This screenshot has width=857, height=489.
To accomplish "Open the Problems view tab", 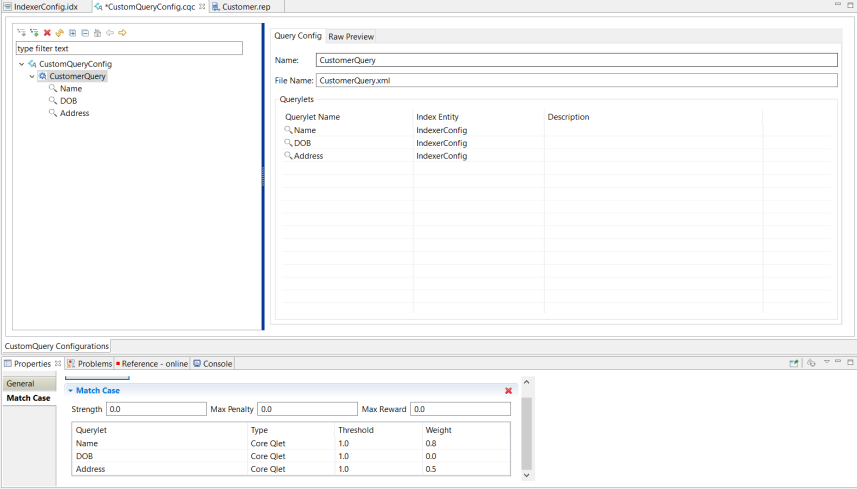I will click(94, 364).
